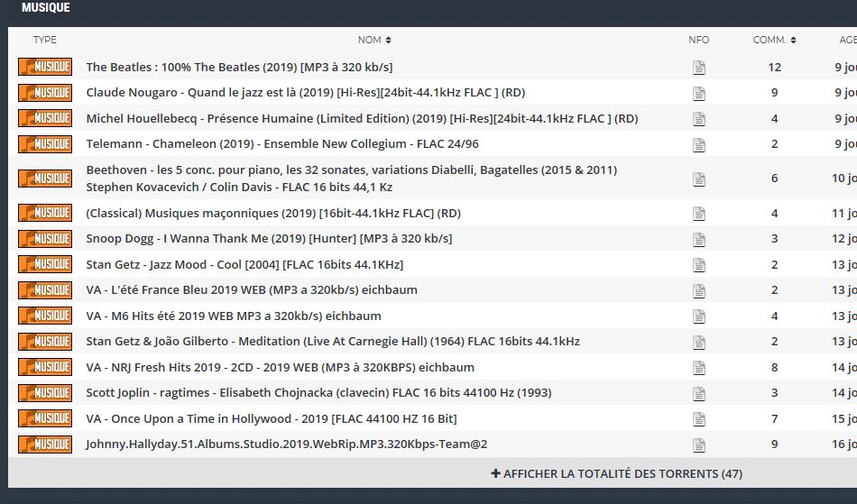Screen dimensions: 857x504
Task: Open NFO icon for Johnny Hallyday torrent
Action: tap(698, 444)
